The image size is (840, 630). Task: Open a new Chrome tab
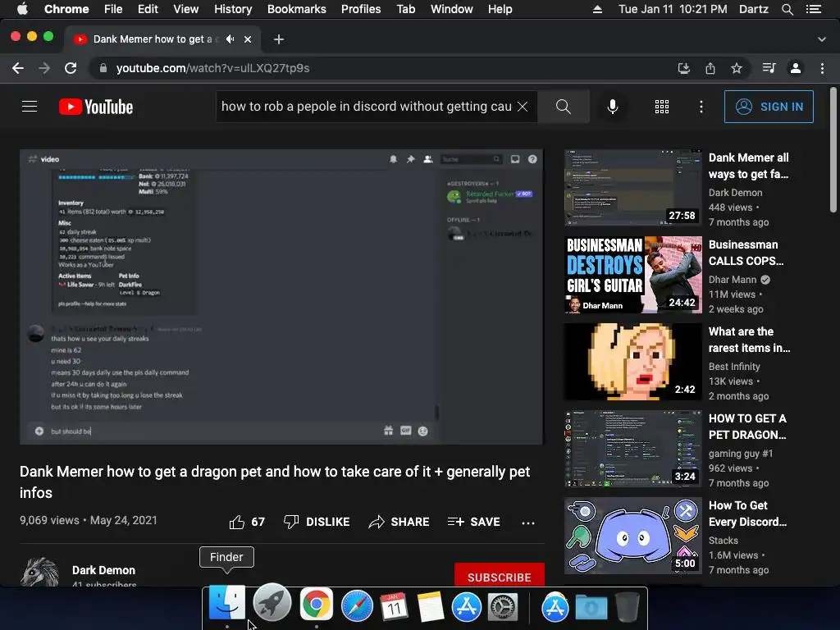coord(279,39)
